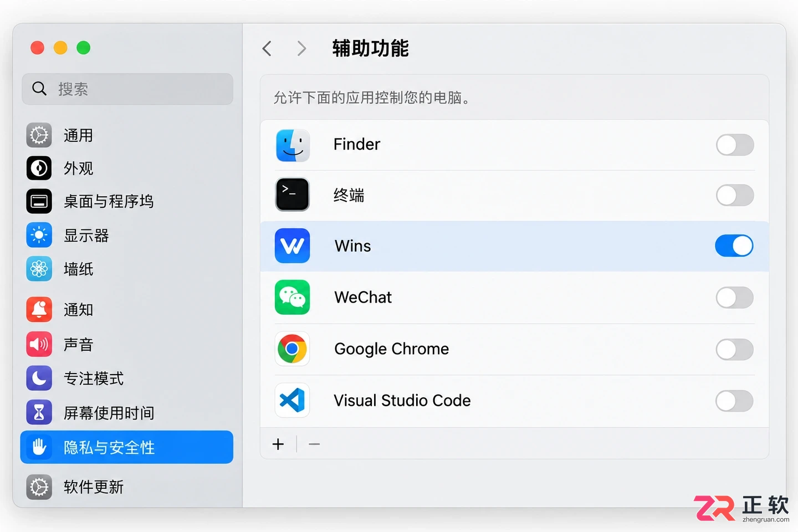Remove selected app with minus button

pos(314,444)
